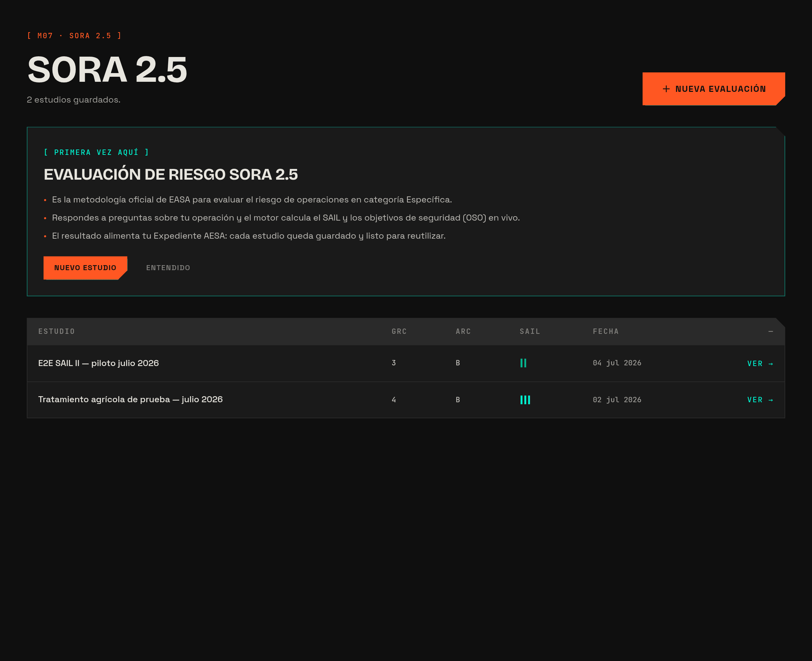812x661 pixels.
Task: Click the date 04 jul 2026
Action: pyautogui.click(x=617, y=363)
